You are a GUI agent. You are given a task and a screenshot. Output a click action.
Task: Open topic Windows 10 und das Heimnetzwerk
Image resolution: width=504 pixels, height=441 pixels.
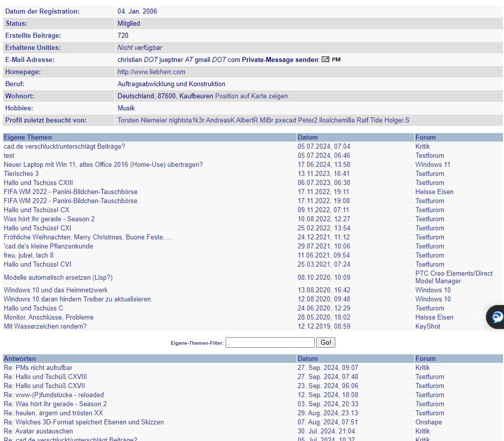tap(55, 290)
